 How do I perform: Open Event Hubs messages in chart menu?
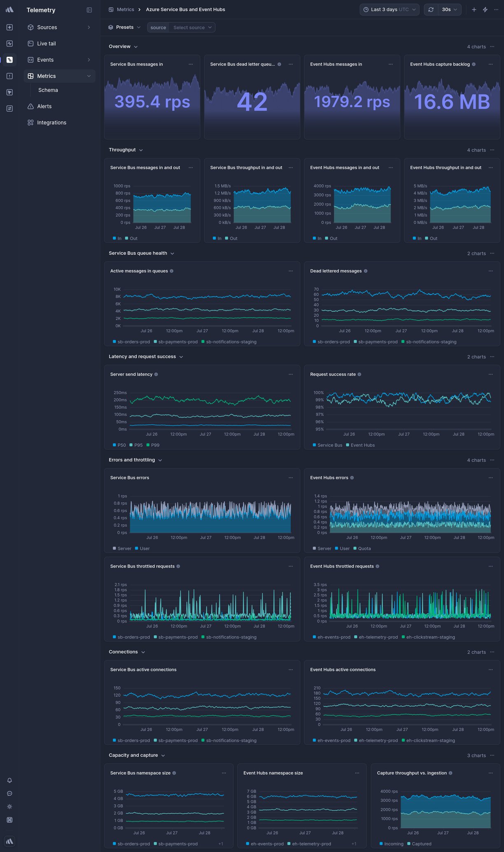pyautogui.click(x=391, y=64)
